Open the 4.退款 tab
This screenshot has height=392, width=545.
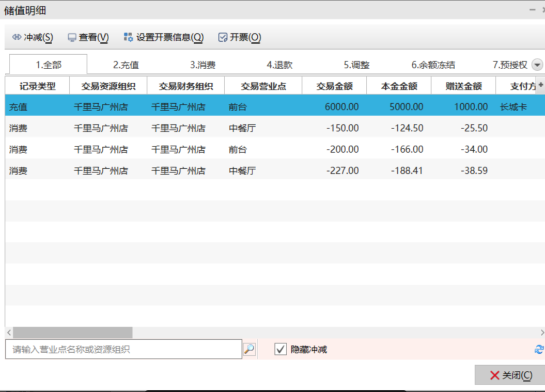click(279, 65)
